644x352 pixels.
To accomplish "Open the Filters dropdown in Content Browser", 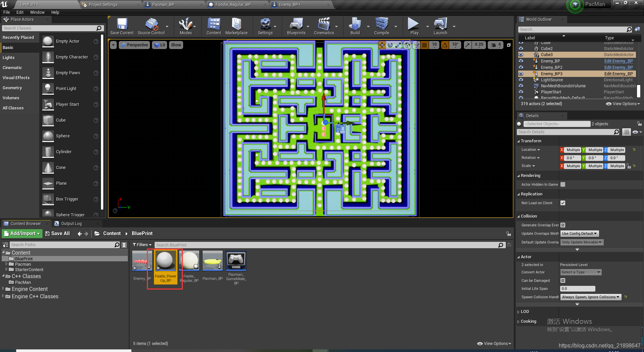I will click(142, 245).
